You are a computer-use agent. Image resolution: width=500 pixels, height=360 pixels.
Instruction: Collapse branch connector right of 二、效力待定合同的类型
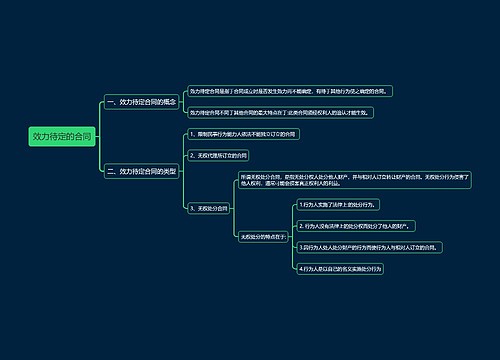[x=181, y=171]
